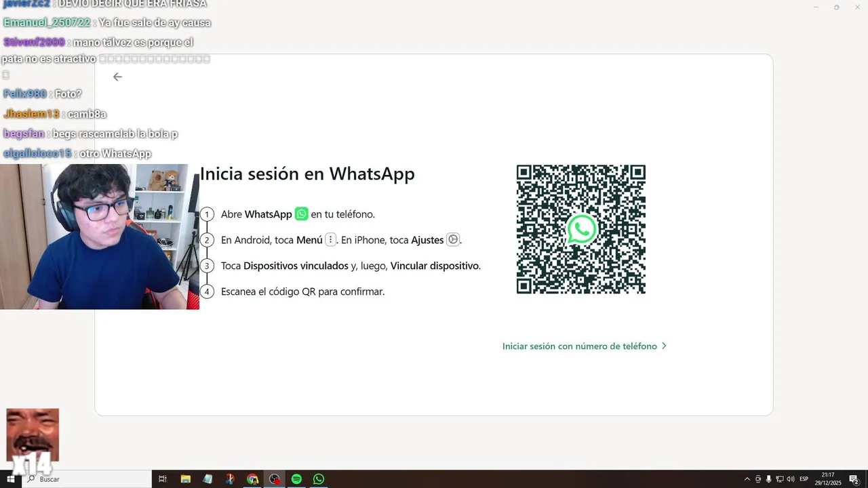
Task: Show hidden system tray icons
Action: click(x=747, y=479)
